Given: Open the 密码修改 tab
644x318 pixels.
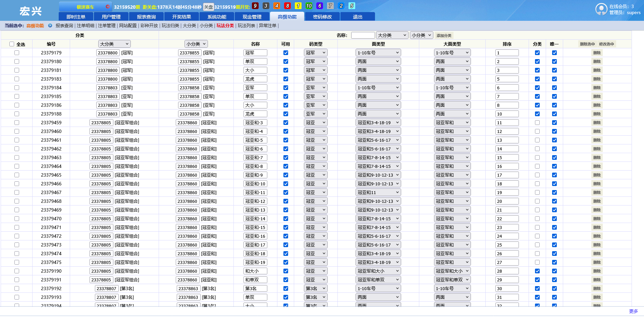Looking at the screenshot, I should (322, 17).
